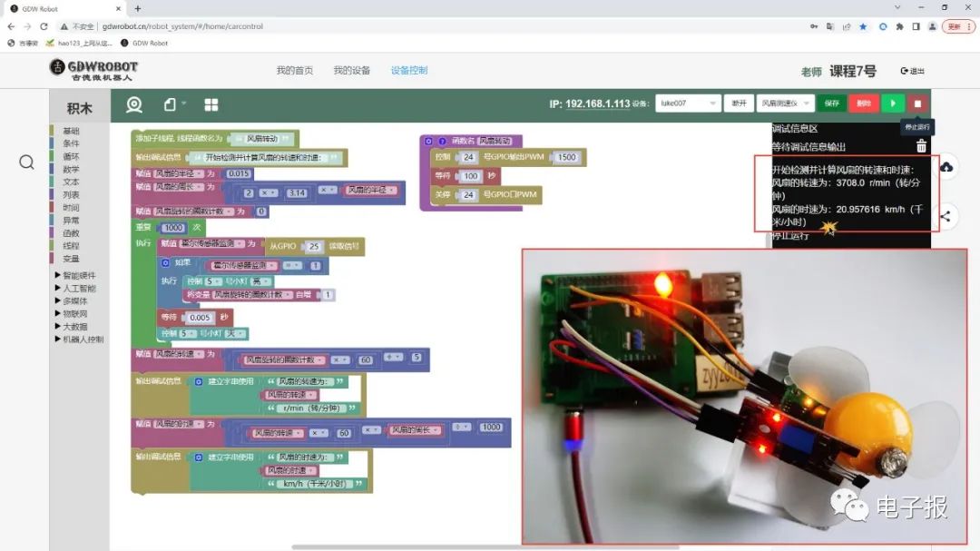This screenshot has width=980, height=551.
Task: Select the 设备控制 tab
Action: (x=408, y=70)
